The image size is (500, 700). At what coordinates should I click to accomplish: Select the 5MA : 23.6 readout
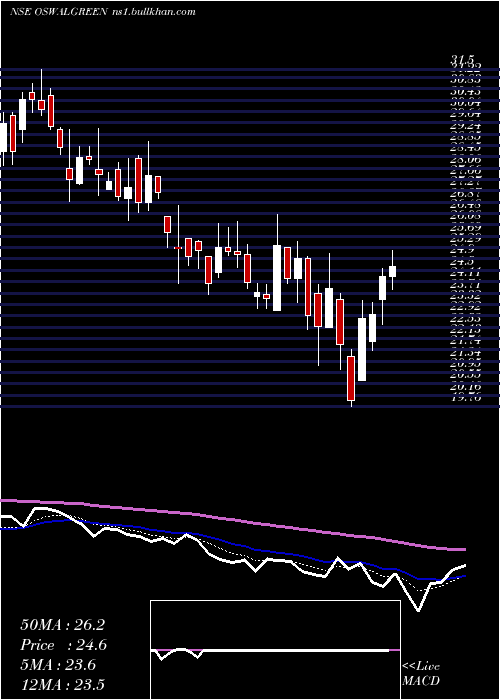[x=58, y=665]
